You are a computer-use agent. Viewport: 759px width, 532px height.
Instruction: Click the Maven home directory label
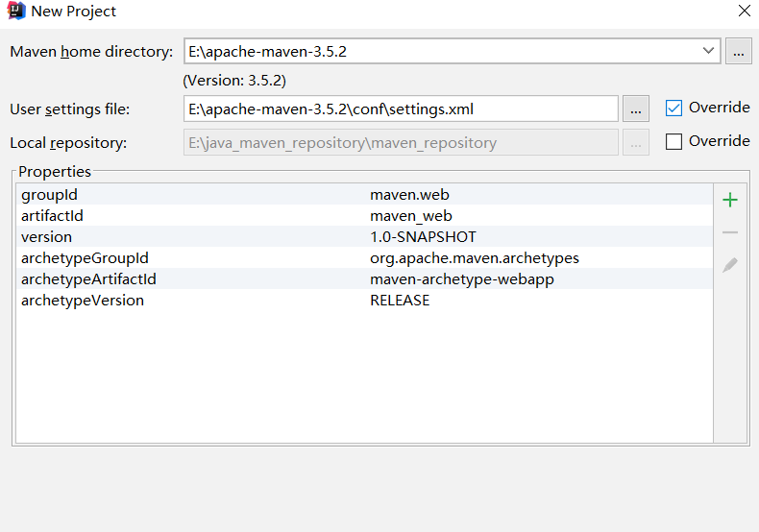point(91,51)
